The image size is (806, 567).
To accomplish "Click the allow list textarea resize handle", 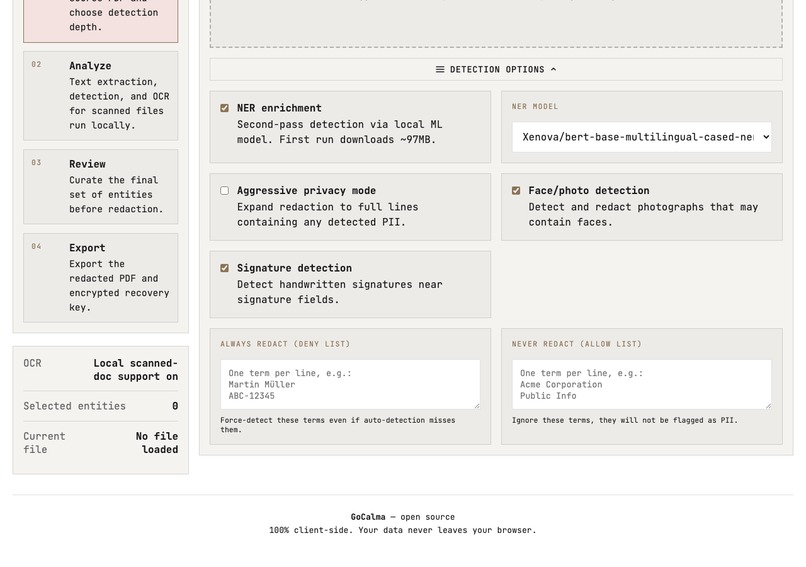I will tap(768, 406).
